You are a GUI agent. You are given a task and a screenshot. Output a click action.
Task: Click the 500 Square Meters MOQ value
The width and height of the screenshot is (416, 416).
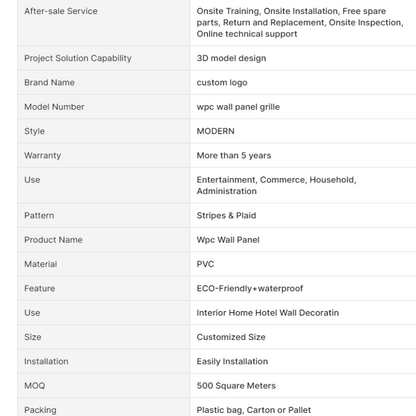tap(236, 386)
